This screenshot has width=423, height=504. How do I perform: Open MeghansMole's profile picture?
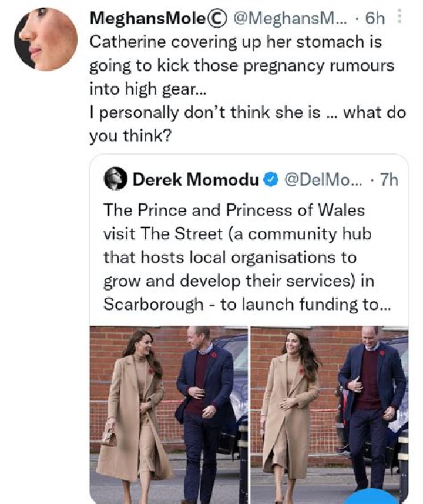click(x=46, y=39)
